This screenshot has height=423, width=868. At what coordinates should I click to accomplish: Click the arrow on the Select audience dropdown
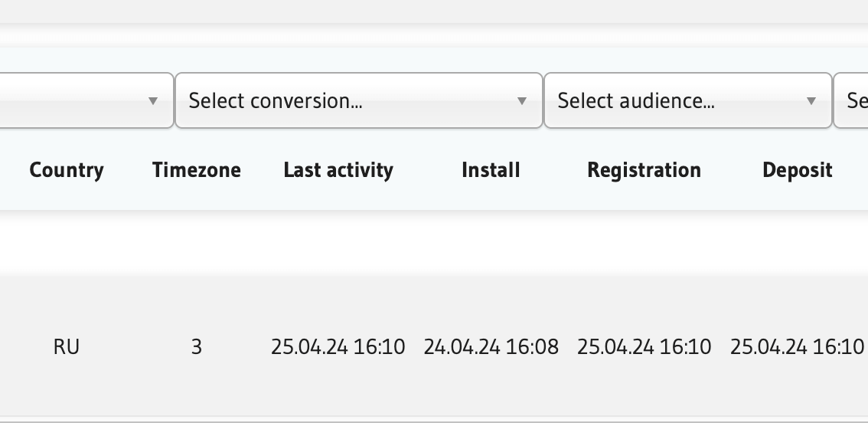811,101
